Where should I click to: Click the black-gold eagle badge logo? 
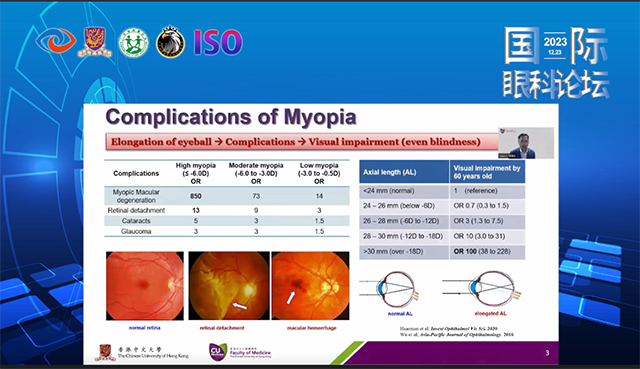(171, 42)
